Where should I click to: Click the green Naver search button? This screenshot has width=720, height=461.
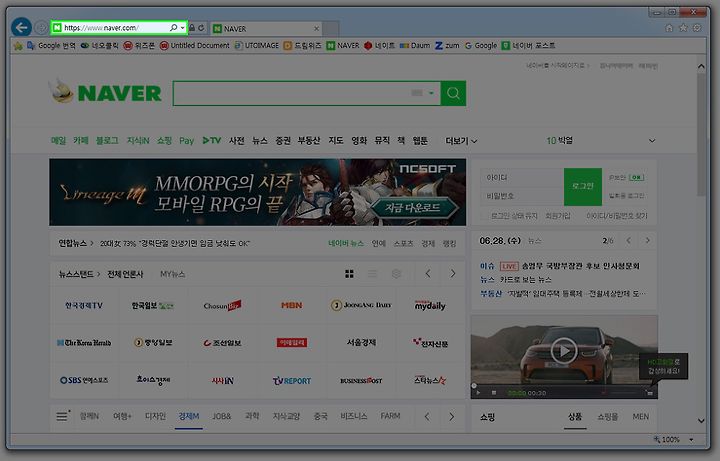(x=453, y=93)
